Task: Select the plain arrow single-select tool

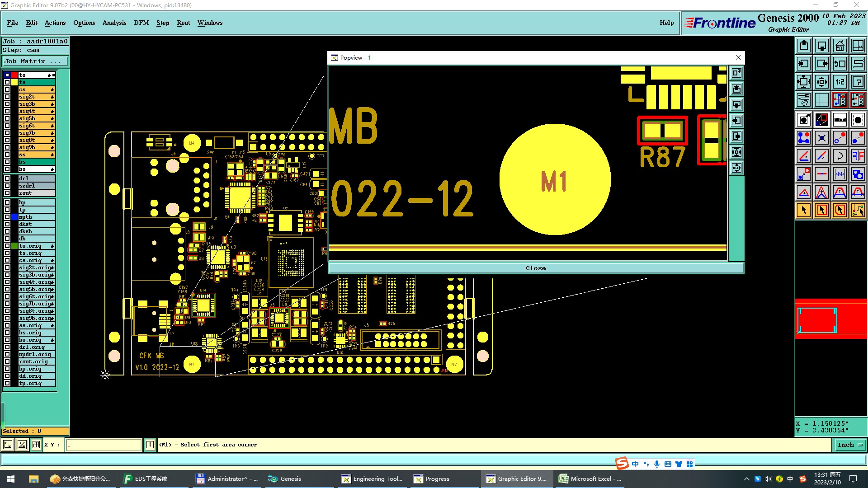Action: (804, 210)
